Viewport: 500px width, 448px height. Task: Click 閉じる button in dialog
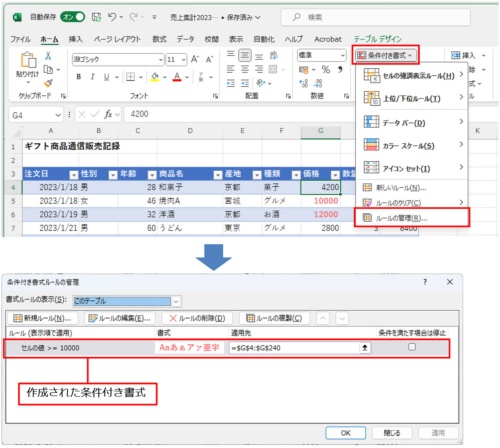[392, 433]
